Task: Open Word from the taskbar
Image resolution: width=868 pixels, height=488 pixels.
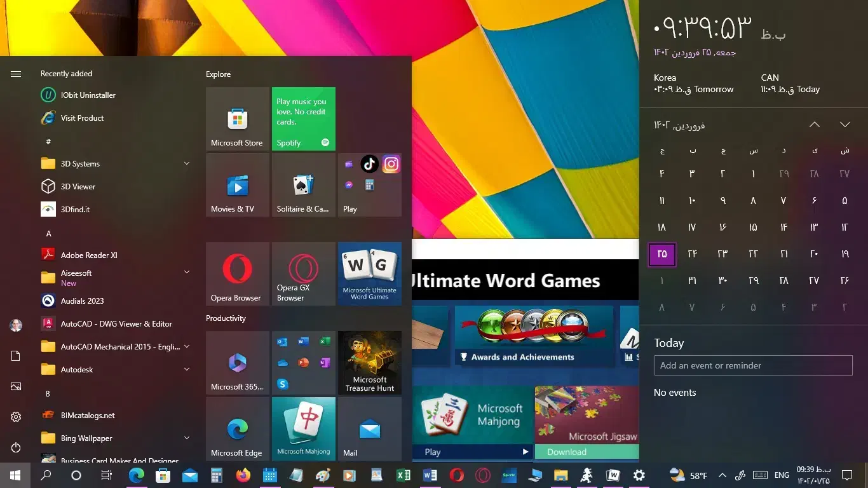Action: [x=430, y=475]
